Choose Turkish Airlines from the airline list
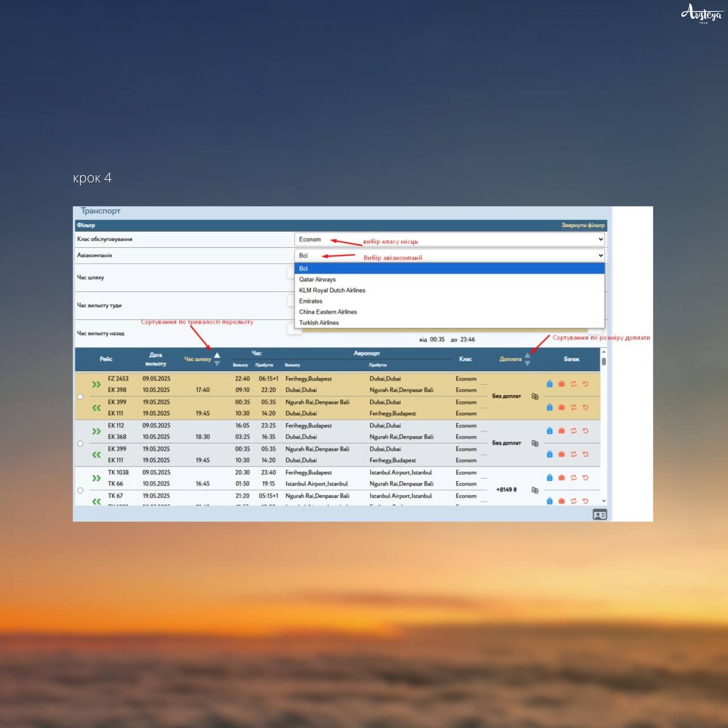728x728 pixels. [319, 322]
